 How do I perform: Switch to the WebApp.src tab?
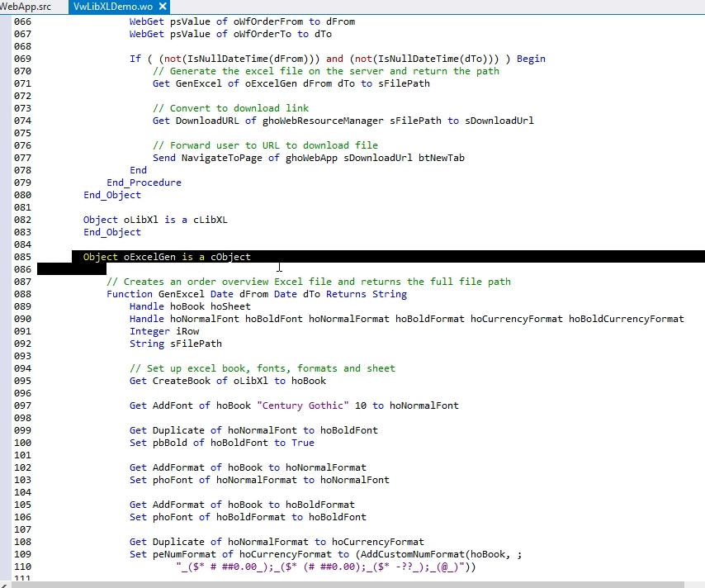point(25,6)
